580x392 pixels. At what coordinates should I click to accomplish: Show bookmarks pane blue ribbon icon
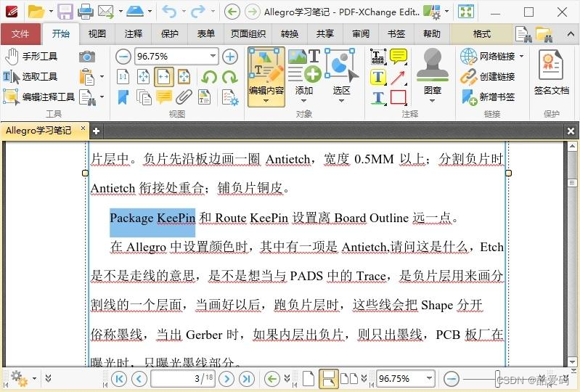point(123,97)
